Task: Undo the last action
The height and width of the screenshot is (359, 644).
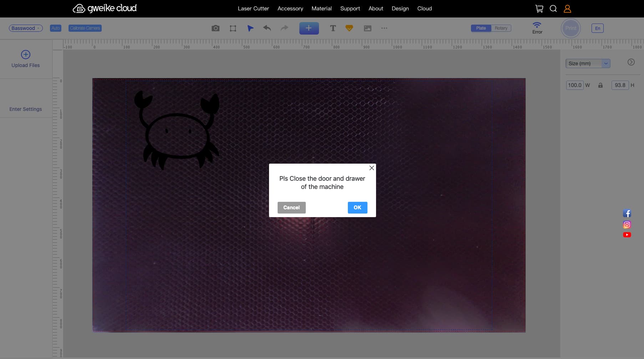Action: [267, 28]
